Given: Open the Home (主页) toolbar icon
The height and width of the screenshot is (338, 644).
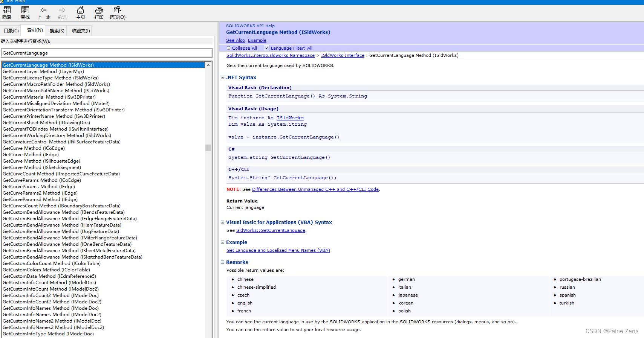Looking at the screenshot, I should click(81, 13).
